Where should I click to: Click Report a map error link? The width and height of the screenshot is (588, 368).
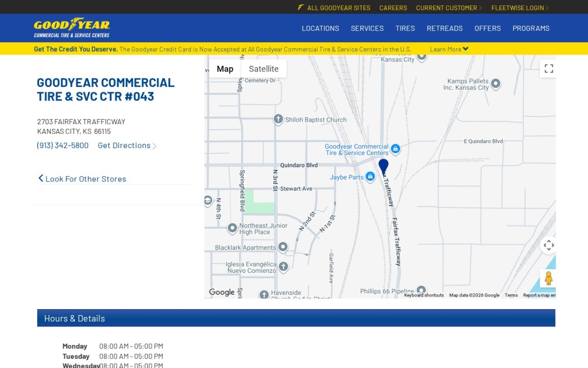click(539, 295)
